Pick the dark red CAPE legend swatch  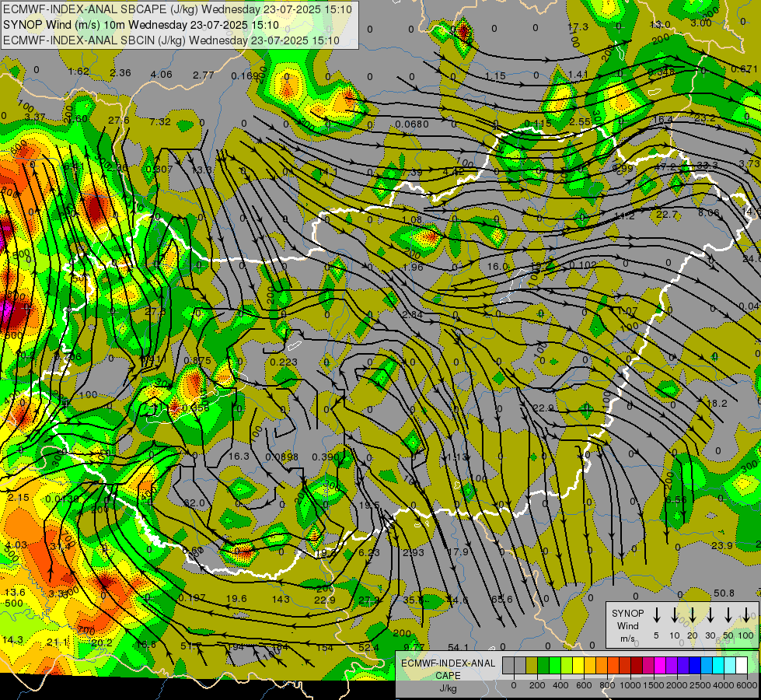pyautogui.click(x=637, y=666)
